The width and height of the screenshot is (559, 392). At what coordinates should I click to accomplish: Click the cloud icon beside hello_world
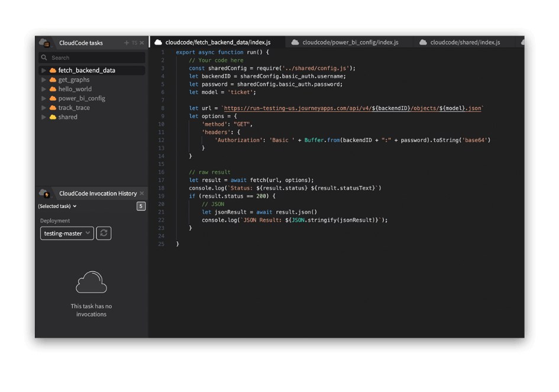[x=53, y=89]
